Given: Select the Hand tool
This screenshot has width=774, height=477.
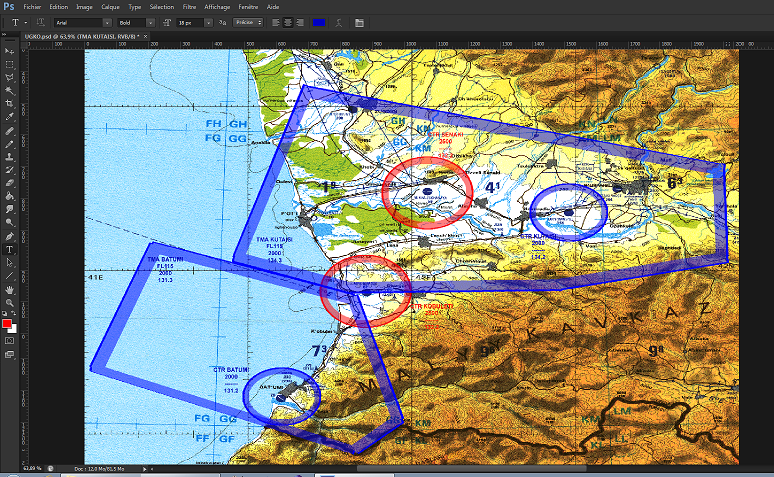Looking at the screenshot, I should point(9,290).
